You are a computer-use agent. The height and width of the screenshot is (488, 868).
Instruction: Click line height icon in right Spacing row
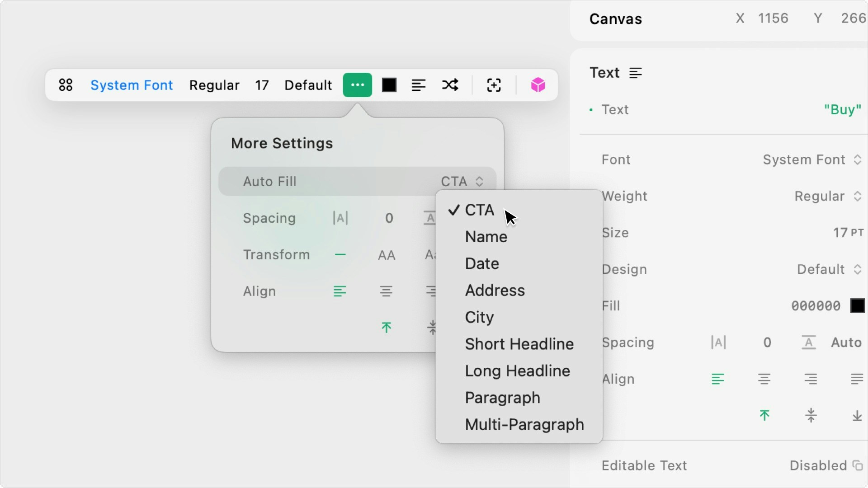(808, 343)
